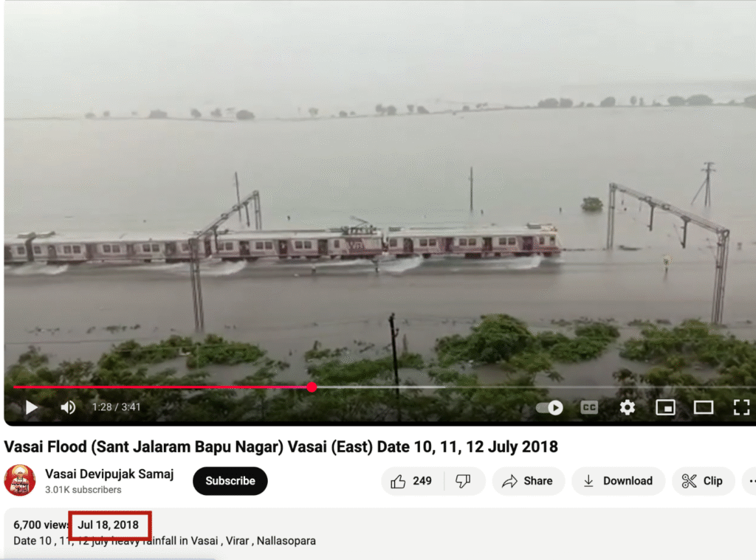This screenshot has width=756, height=560.
Task: Enable theater mode view
Action: point(704,408)
